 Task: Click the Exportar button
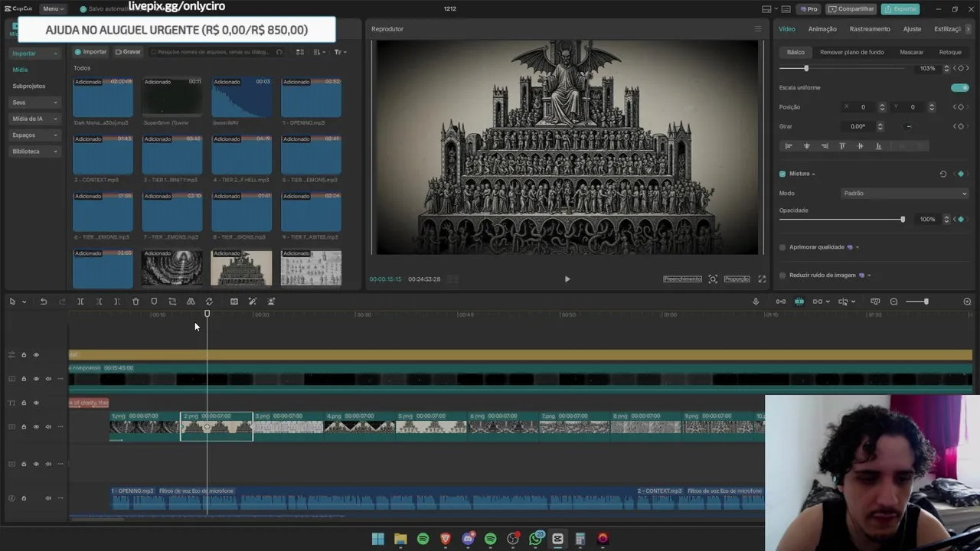[x=900, y=8]
